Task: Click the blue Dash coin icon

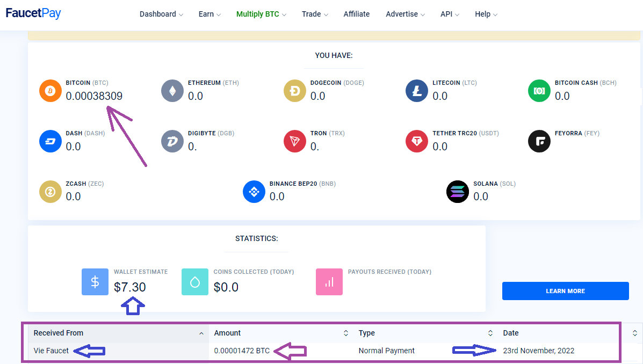Action: coord(50,141)
